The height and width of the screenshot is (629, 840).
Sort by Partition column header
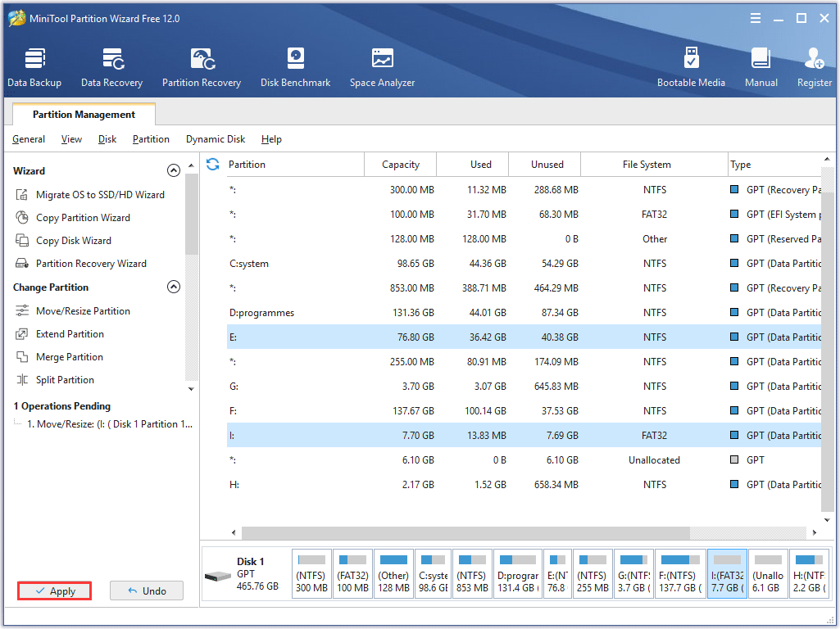(x=295, y=165)
